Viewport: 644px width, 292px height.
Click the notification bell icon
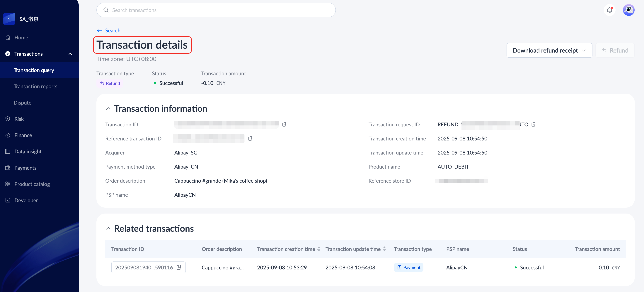[609, 10]
